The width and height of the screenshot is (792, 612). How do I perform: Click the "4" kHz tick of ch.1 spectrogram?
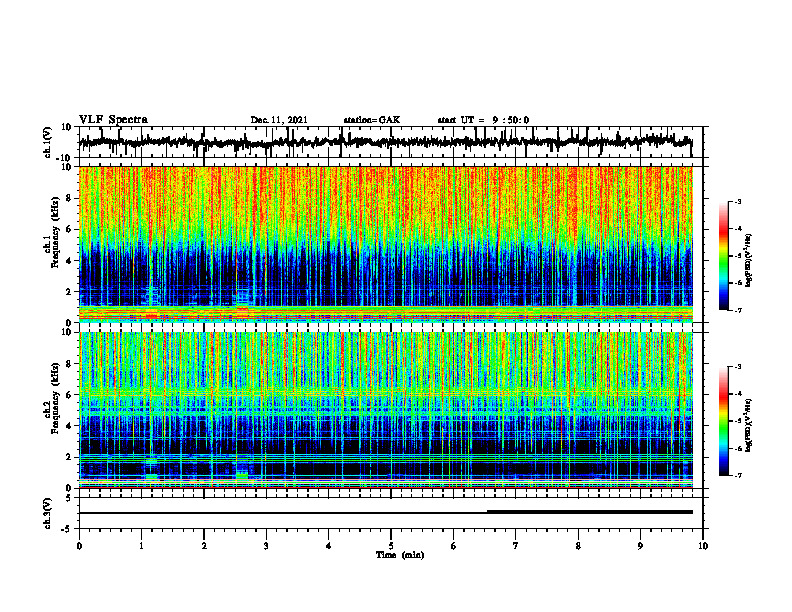(x=71, y=261)
